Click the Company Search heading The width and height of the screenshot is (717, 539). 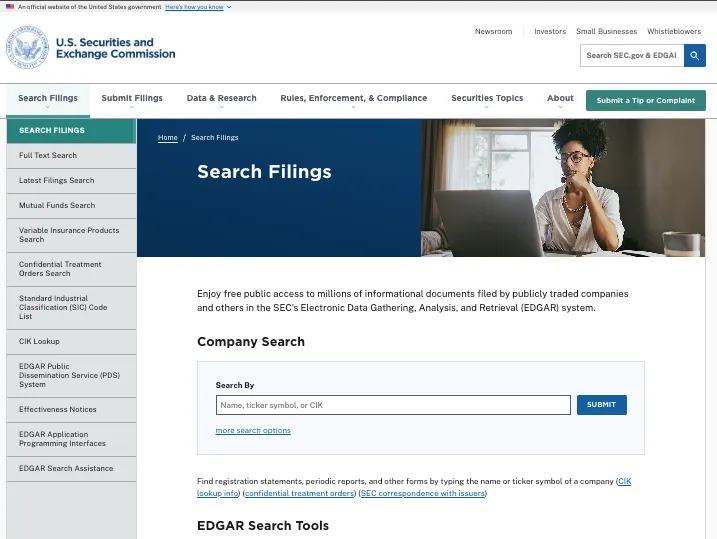[x=251, y=342]
